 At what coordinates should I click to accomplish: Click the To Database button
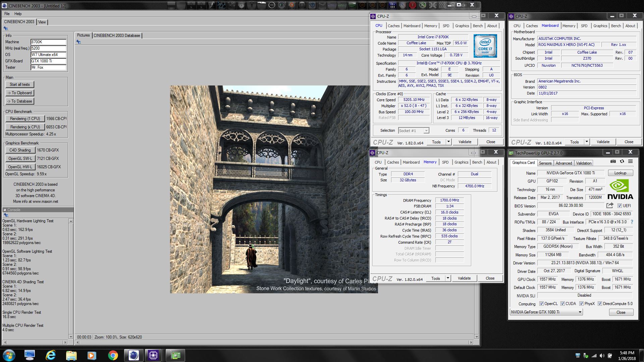pos(20,101)
